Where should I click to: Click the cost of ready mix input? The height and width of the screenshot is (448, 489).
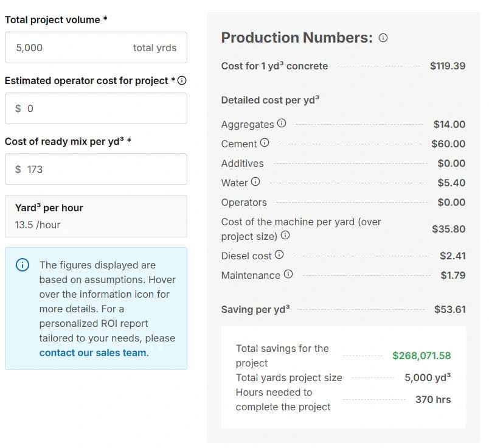click(95, 169)
